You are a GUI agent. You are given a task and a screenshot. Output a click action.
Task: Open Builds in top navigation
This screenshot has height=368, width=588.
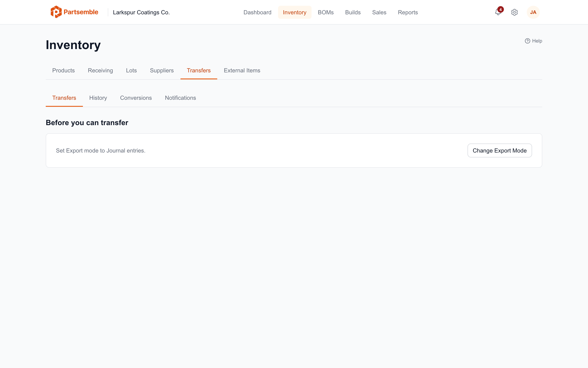pyautogui.click(x=353, y=12)
